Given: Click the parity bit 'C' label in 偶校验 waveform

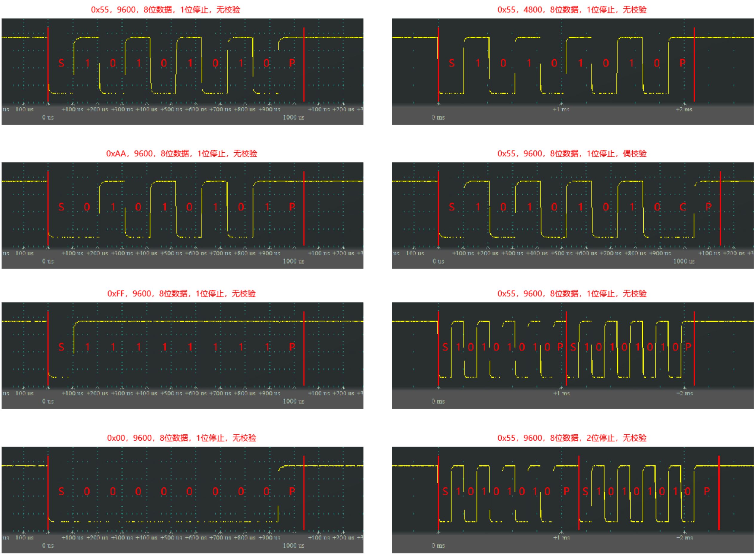Looking at the screenshot, I should pos(682,207).
